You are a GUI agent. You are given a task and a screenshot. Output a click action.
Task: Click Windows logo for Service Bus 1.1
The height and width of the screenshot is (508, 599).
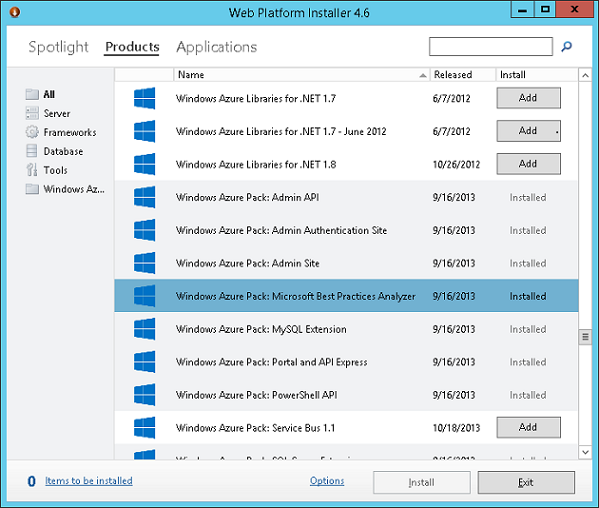(144, 428)
